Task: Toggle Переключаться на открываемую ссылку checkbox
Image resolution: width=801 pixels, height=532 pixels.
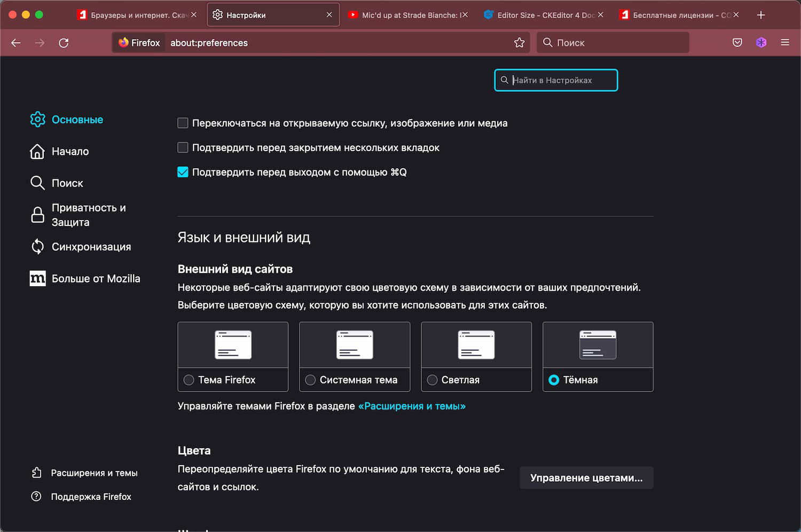Action: (183, 123)
